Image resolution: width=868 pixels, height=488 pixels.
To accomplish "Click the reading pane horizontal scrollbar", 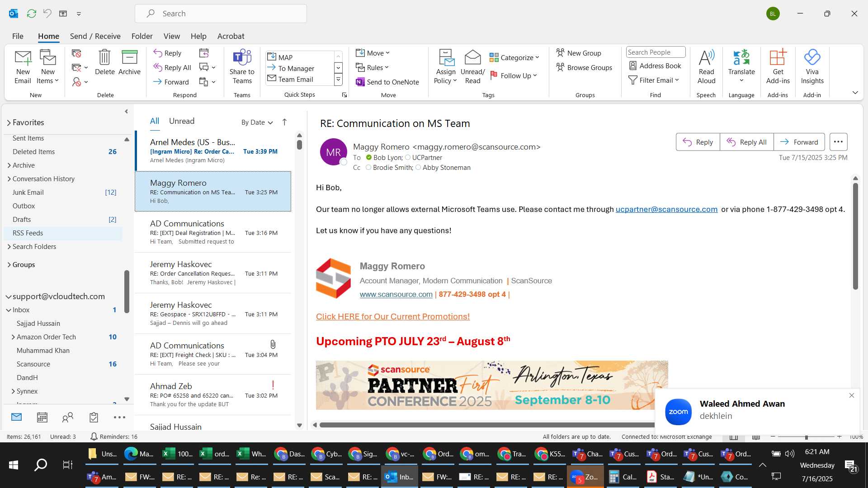I will (x=486, y=425).
